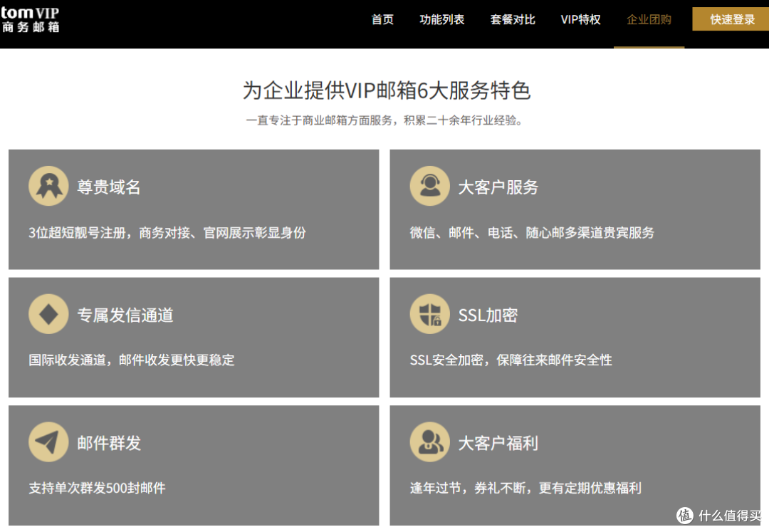Click the text 支持单次群发500封邮件
Viewport: 769px width, 532px height.
(x=97, y=488)
